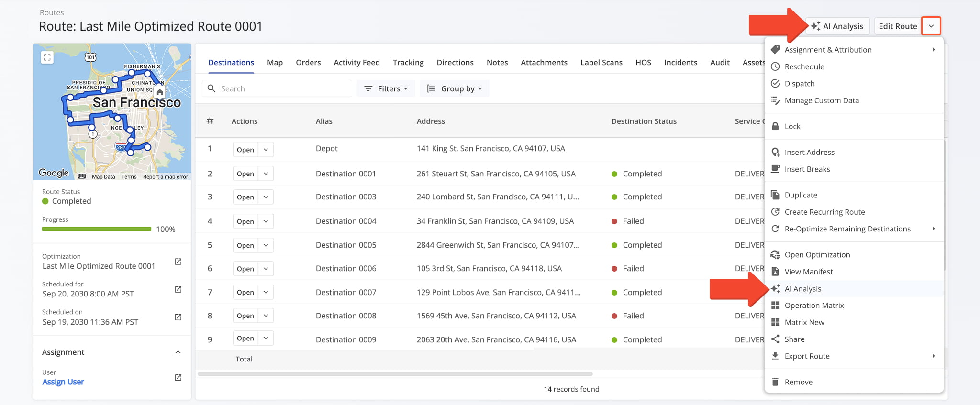Expand Open actions dropdown for Destination 0004

click(x=266, y=221)
